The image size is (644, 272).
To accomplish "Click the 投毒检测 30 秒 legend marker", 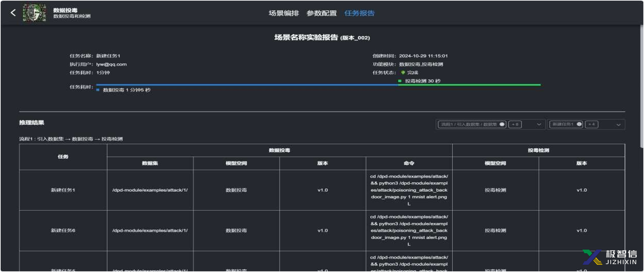I will pyautogui.click(x=400, y=81).
